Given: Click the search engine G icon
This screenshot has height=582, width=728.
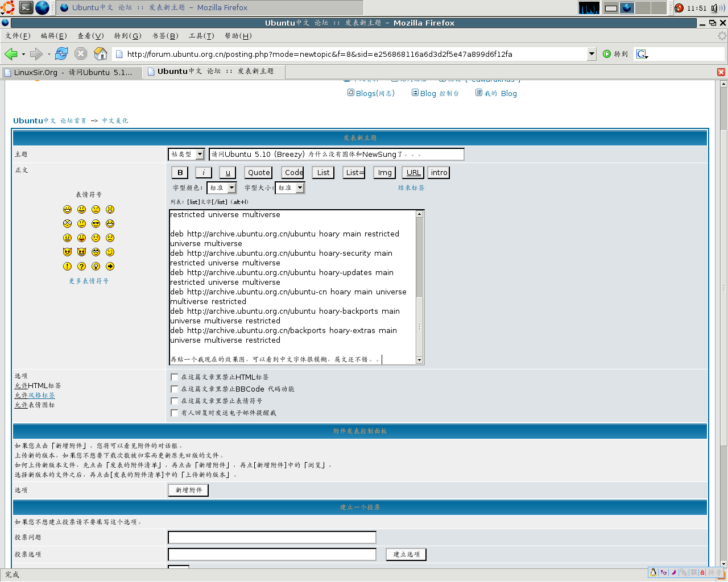Looking at the screenshot, I should pyautogui.click(x=642, y=54).
